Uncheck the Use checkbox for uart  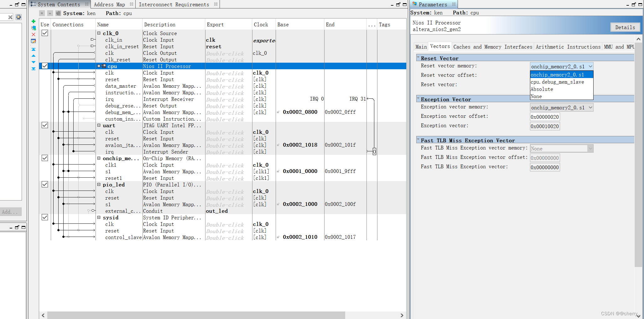coord(45,125)
